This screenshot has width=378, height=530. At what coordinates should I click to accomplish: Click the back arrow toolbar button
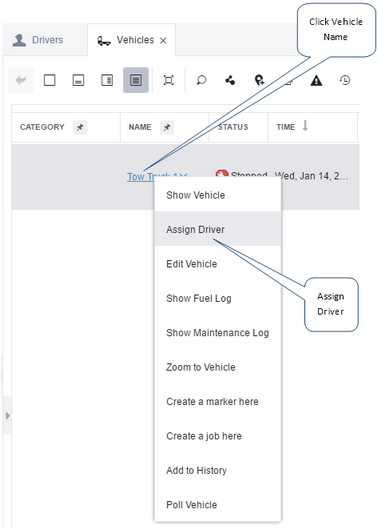click(21, 80)
